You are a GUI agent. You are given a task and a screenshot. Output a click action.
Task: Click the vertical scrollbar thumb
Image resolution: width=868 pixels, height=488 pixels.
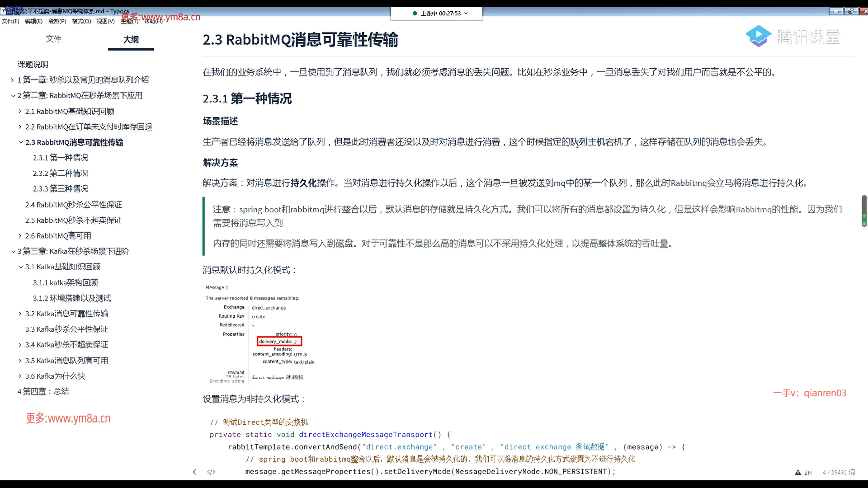click(864, 211)
